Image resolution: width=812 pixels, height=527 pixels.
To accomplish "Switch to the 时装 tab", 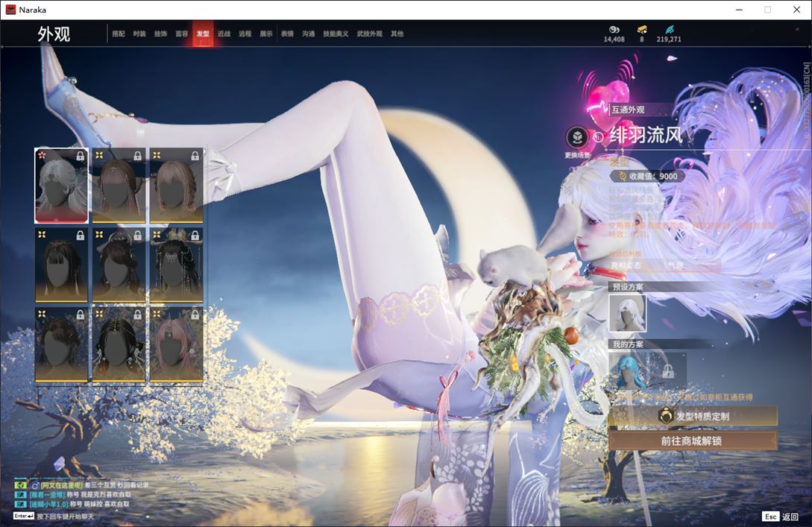I will coord(139,34).
